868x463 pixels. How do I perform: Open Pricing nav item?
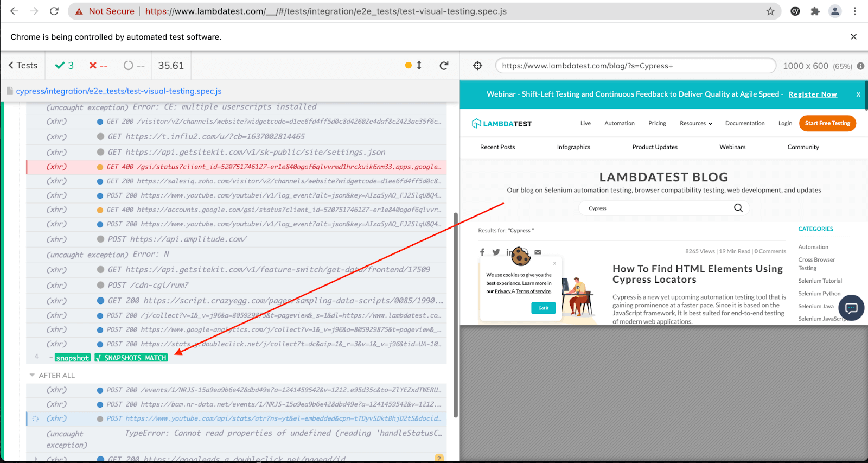(x=657, y=123)
